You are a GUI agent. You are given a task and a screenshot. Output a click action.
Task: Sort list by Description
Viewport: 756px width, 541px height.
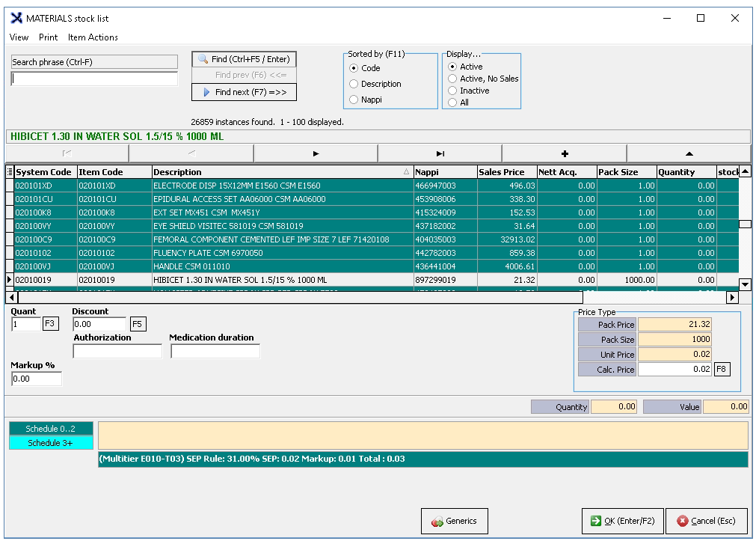click(354, 84)
